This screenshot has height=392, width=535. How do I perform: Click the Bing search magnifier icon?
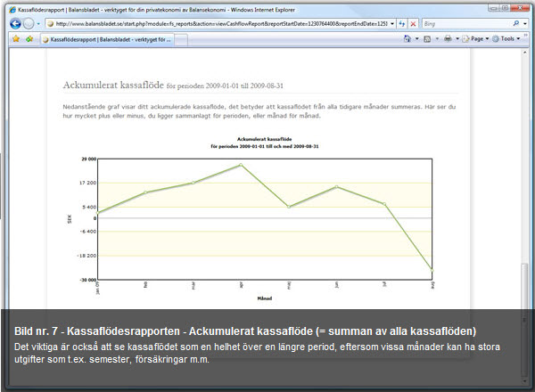tap(514, 23)
